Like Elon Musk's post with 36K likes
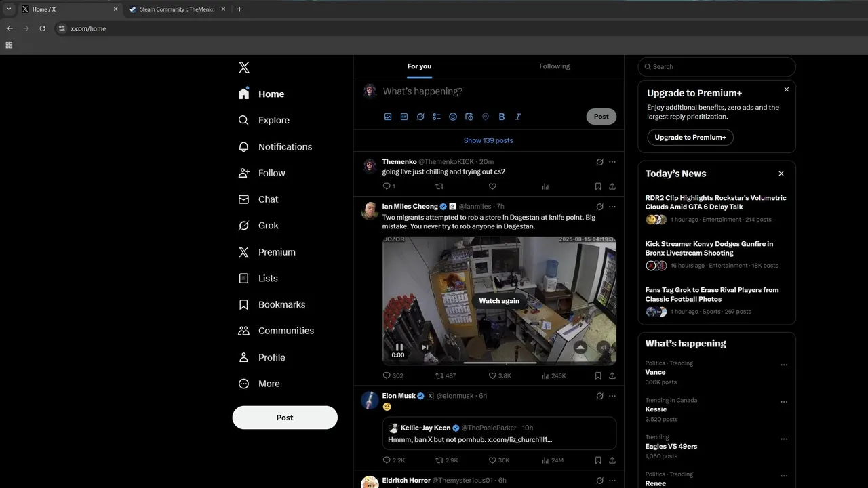This screenshot has width=868, height=488. pos(498,460)
